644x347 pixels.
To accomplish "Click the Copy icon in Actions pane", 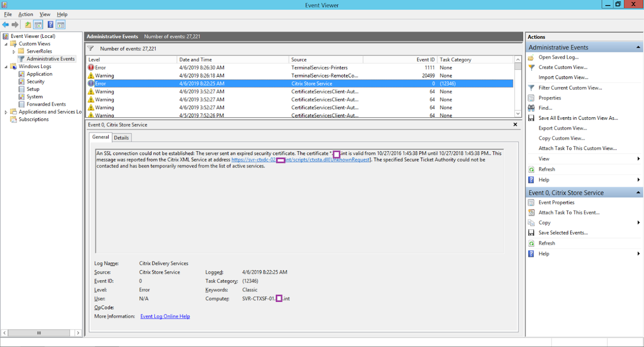I will [531, 223].
